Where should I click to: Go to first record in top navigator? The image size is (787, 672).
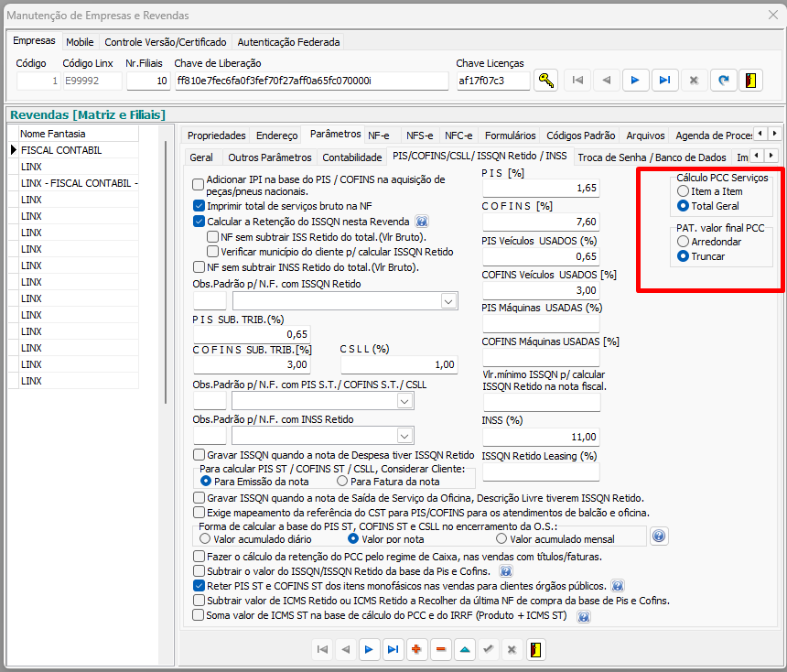(577, 81)
